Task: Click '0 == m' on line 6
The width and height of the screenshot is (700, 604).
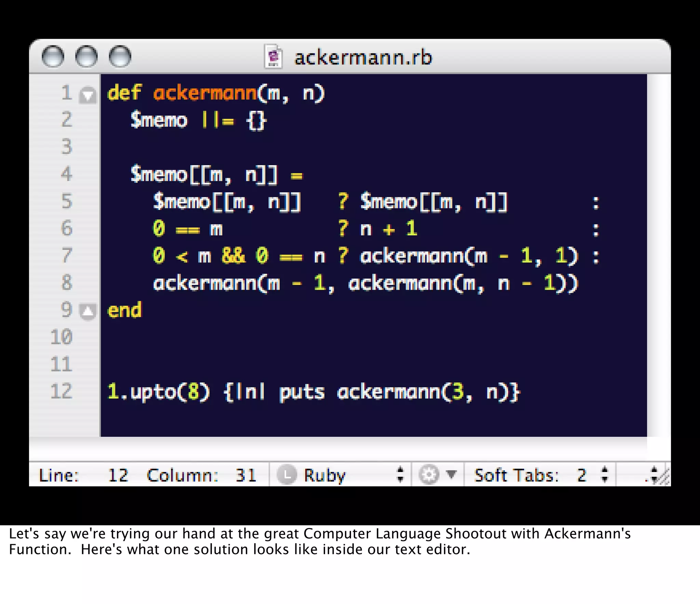Action: 188,228
